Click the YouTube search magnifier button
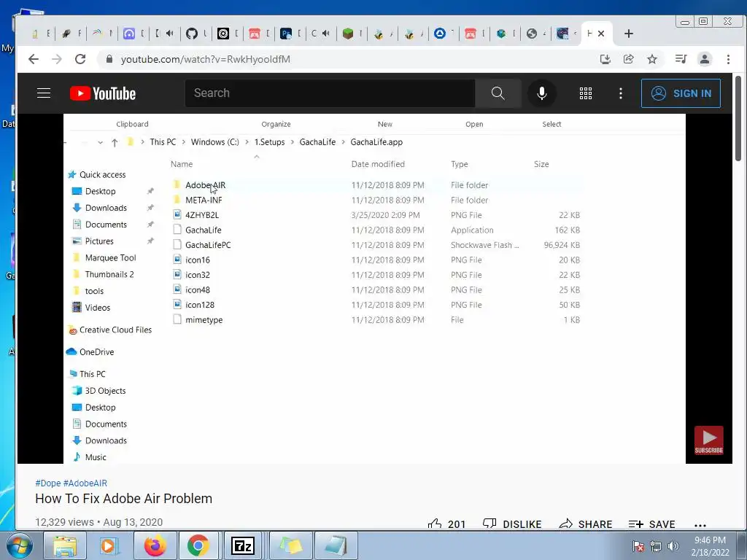747x560 pixels. pyautogui.click(x=498, y=93)
